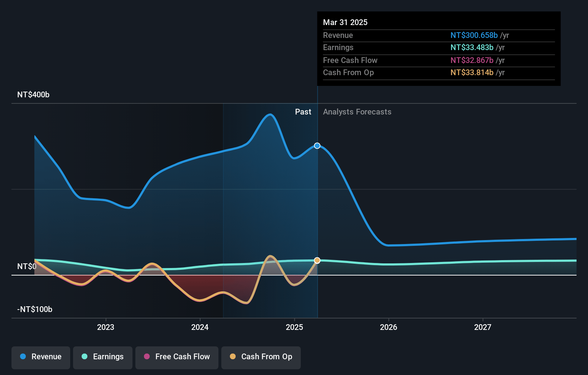Viewport: 588px width, 375px height.
Task: Click the NT$300.658b revenue value
Action: coord(474,35)
